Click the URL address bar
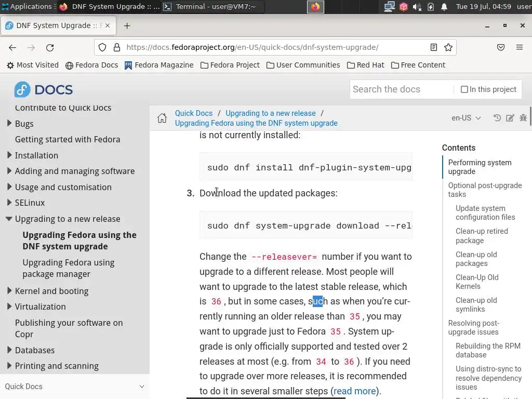 tap(275, 47)
